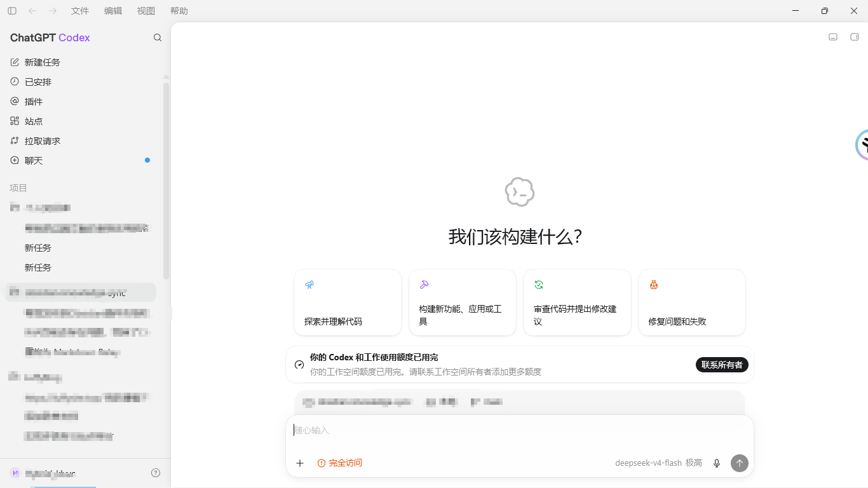
Task: Click the search magnifier icon in sidebar
Action: click(158, 37)
